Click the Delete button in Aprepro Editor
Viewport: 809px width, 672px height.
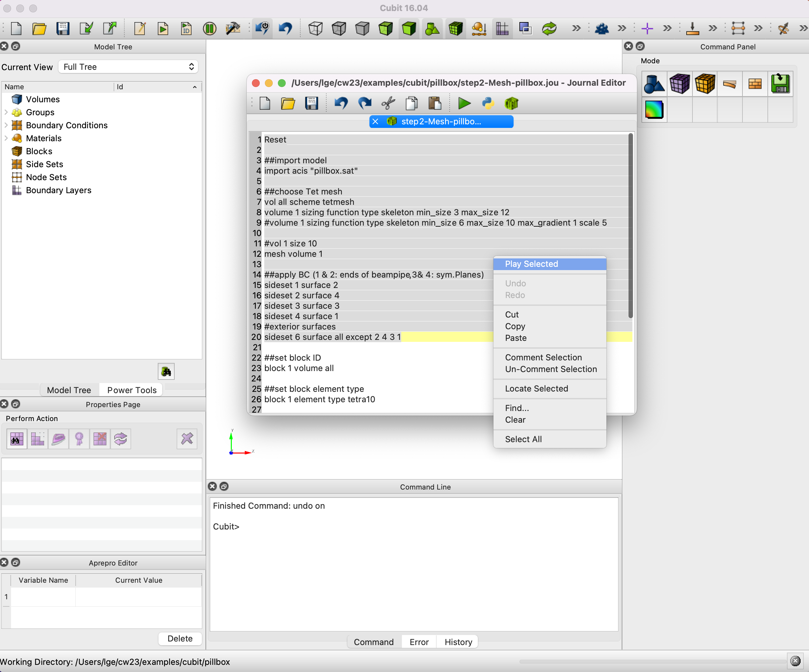tap(180, 639)
